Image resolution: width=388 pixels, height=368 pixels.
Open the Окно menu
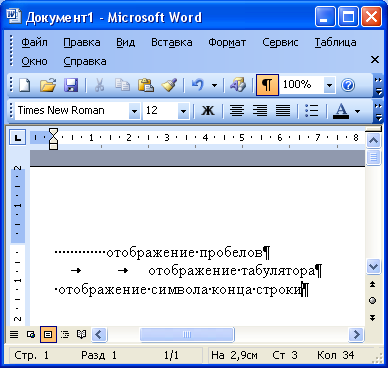[34, 61]
